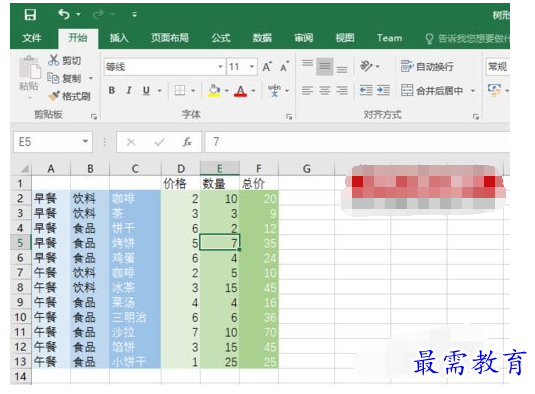Viewport: 535px width, 394px height.
Task: Click the formula bar confirm checkmark icon
Action: 159,142
